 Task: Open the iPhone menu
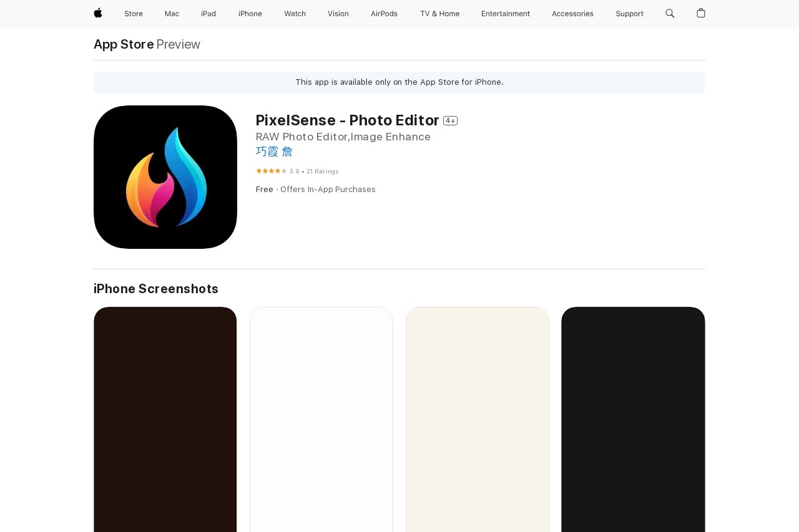coord(250,14)
